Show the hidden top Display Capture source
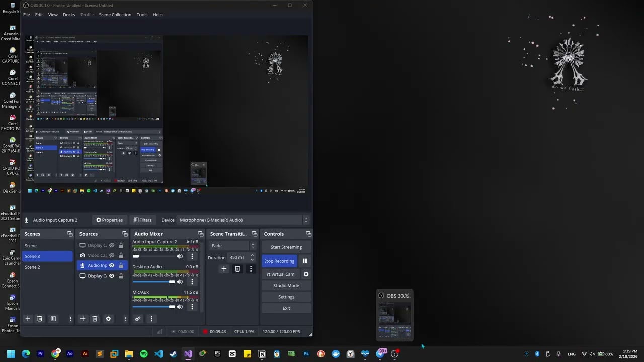This screenshot has height=362, width=644. pos(112,245)
